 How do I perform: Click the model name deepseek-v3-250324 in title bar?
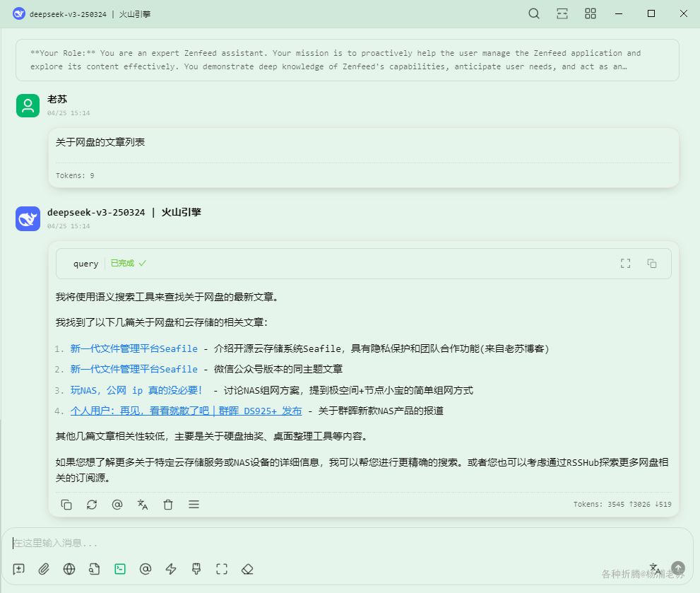[68, 14]
